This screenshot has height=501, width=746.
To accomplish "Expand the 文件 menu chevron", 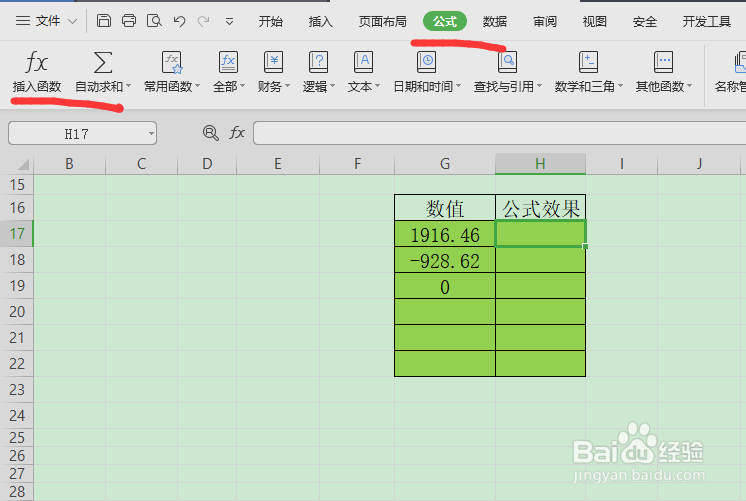I will 72,21.
